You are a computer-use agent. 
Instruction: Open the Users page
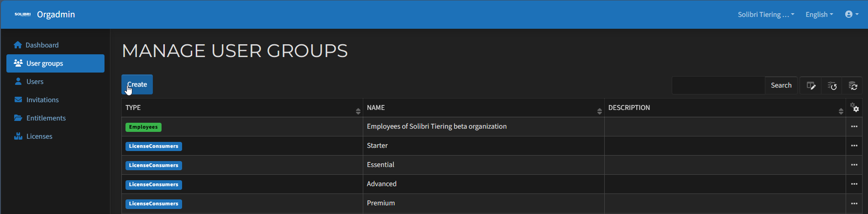[x=55, y=82]
